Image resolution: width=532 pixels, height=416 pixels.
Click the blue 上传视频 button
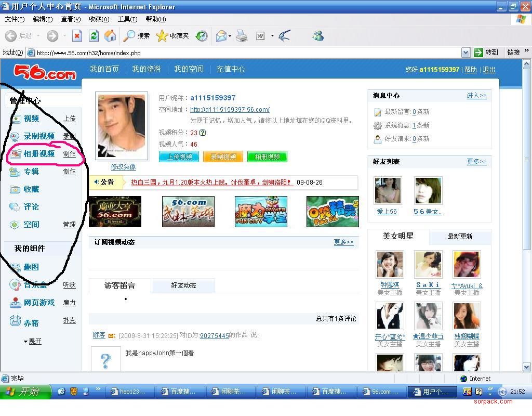point(179,157)
